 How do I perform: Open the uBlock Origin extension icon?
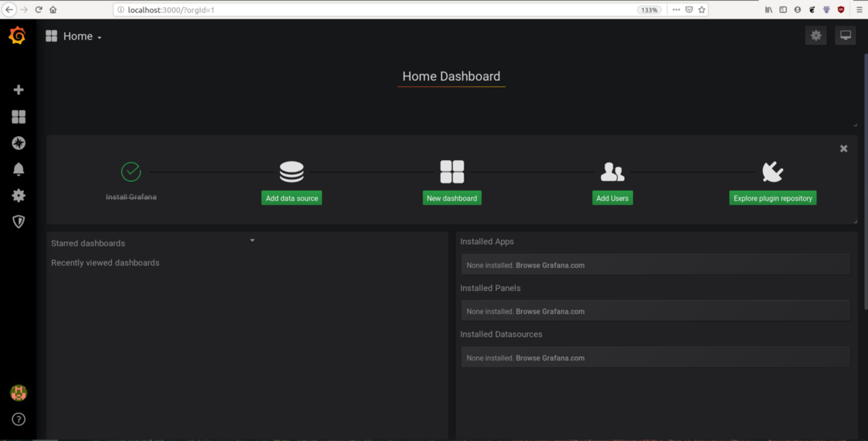[x=841, y=9]
